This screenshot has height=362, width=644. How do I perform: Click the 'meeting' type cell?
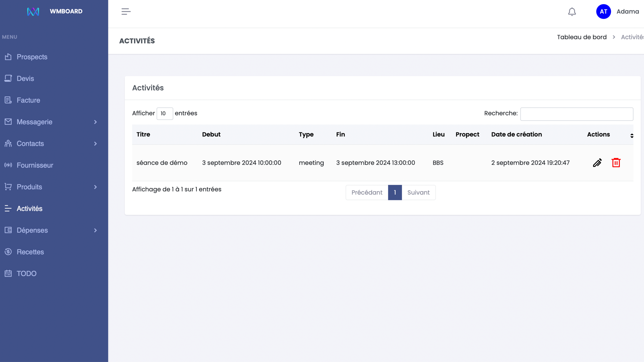tap(311, 163)
